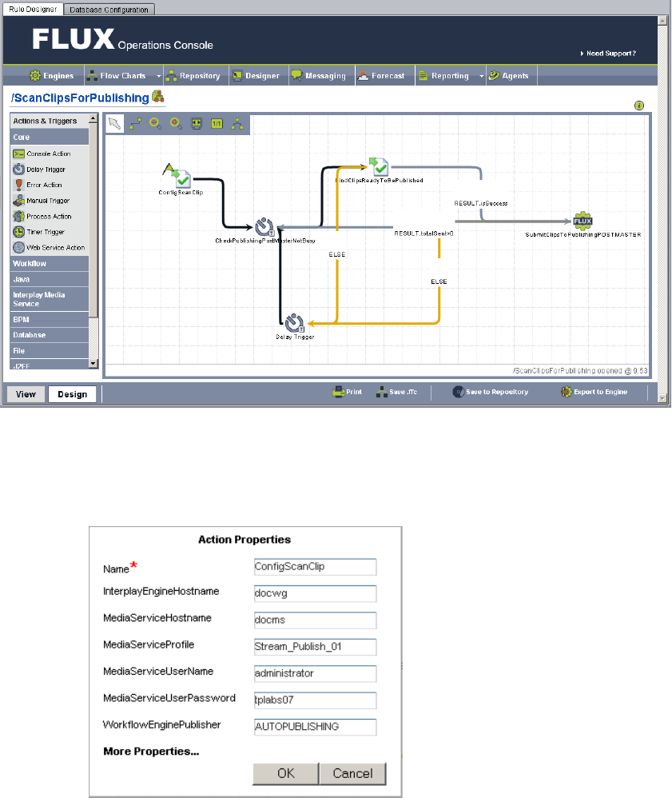Click the auto-layout hierarchy icon
The image size is (672, 798).
click(x=237, y=124)
